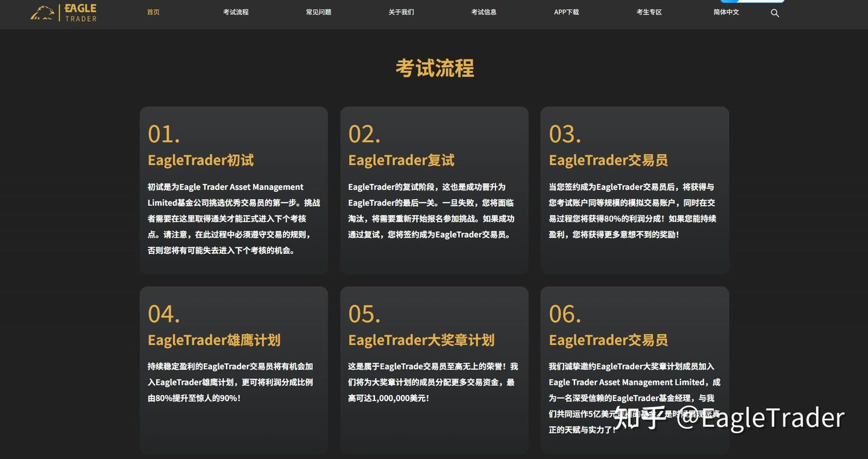Select the 03. step number
The image size is (868, 459).
[x=565, y=134]
